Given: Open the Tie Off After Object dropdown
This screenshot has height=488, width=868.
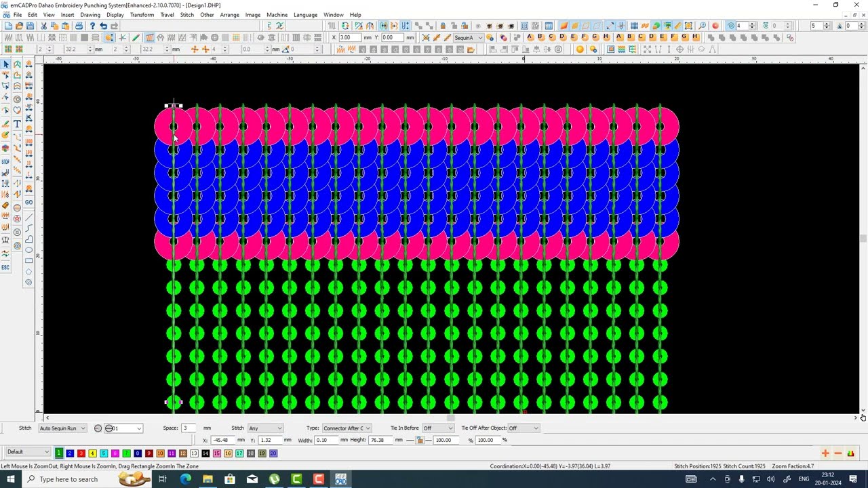Looking at the screenshot, I should tap(524, 428).
